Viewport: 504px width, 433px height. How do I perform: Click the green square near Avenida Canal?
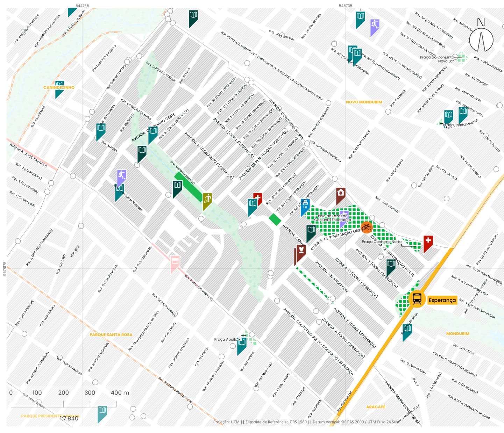275,219
